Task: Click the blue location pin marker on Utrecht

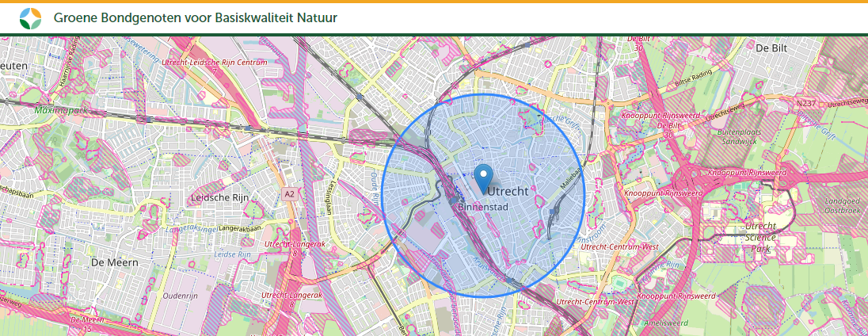Action: coord(484,179)
